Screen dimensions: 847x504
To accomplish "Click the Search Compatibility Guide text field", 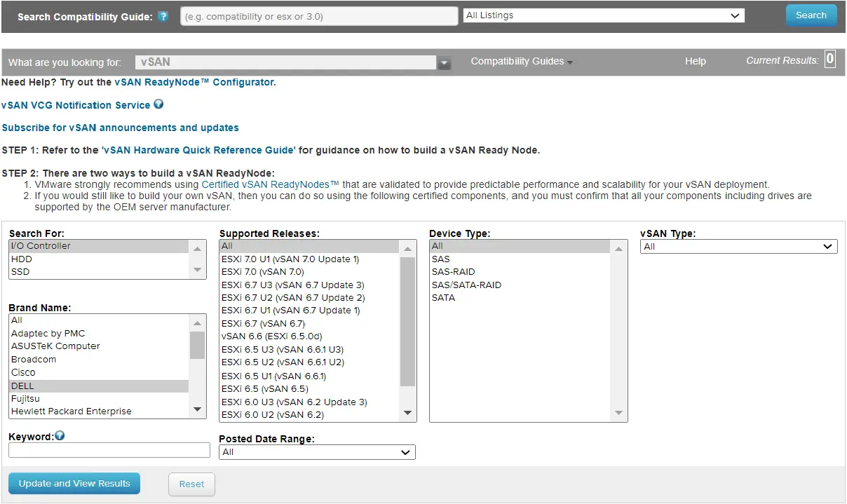I will 319,16.
